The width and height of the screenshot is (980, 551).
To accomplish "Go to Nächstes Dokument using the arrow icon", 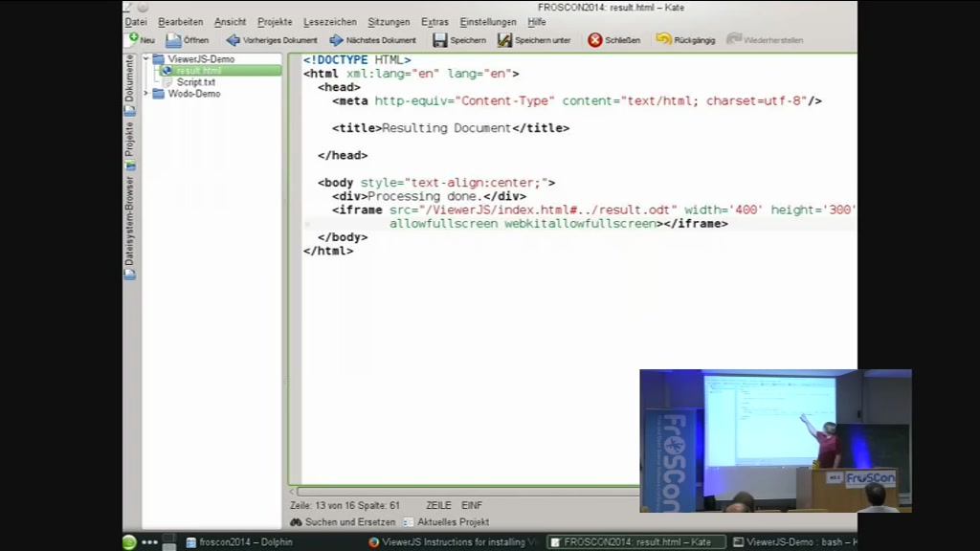I will (x=336, y=40).
